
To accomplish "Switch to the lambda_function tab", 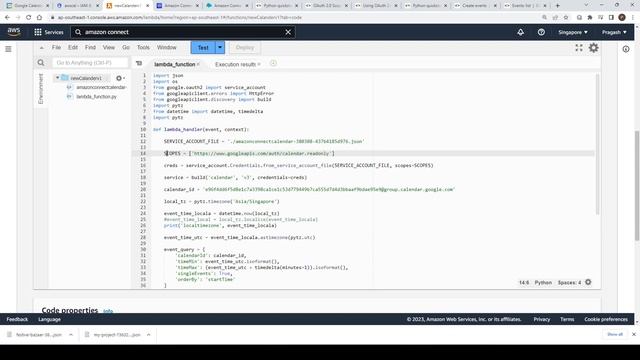I will click(175, 64).
